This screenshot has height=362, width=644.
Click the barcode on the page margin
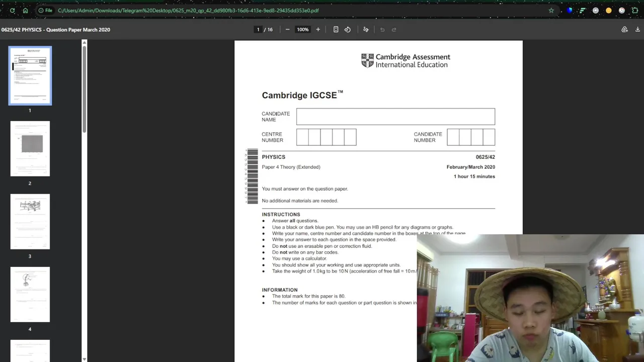click(x=252, y=176)
